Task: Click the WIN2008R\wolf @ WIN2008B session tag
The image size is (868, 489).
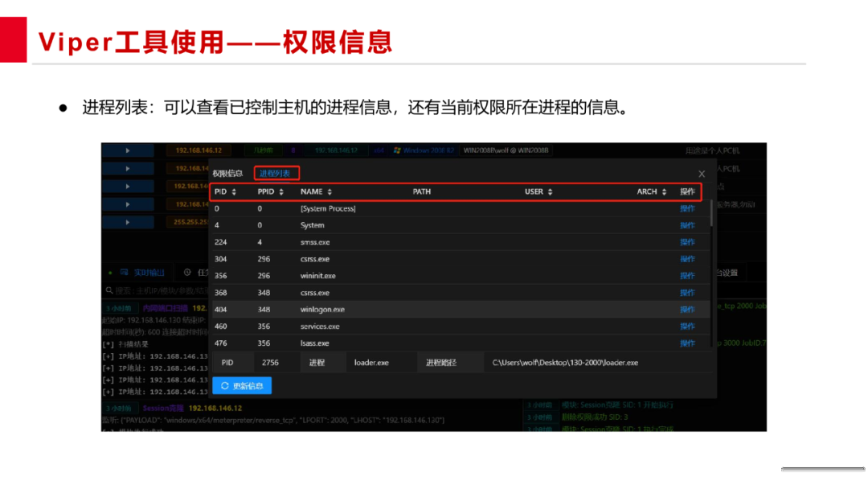Action: coord(506,150)
